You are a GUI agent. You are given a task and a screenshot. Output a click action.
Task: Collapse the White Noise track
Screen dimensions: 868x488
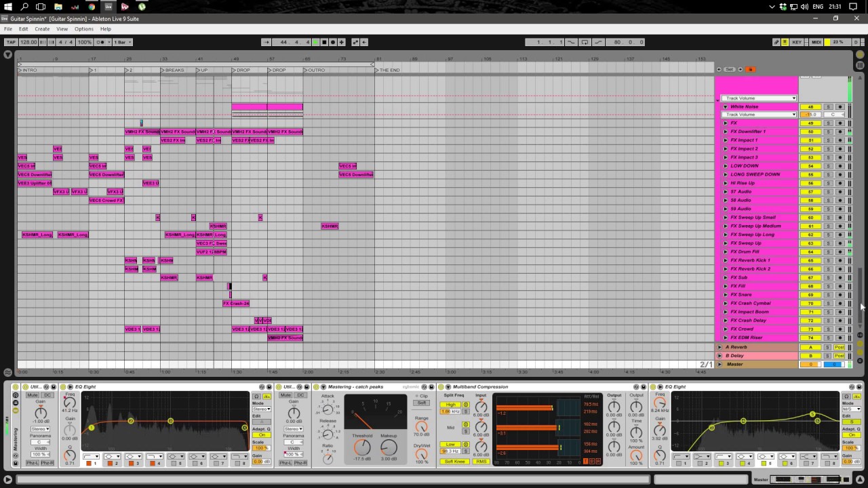click(725, 106)
